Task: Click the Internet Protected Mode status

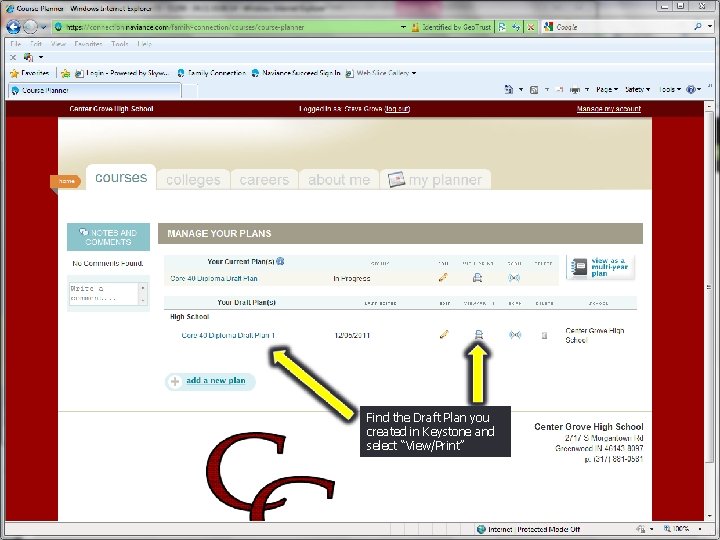Action: click(528, 529)
